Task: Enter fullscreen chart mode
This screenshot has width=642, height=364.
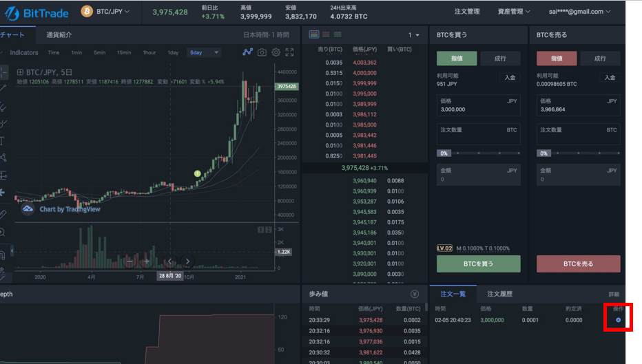Action: click(x=289, y=52)
